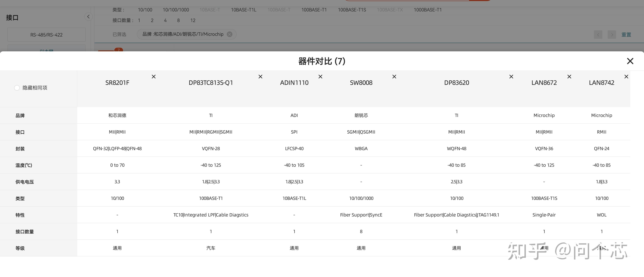Clear the 品牌 filter tag

[x=229, y=34]
